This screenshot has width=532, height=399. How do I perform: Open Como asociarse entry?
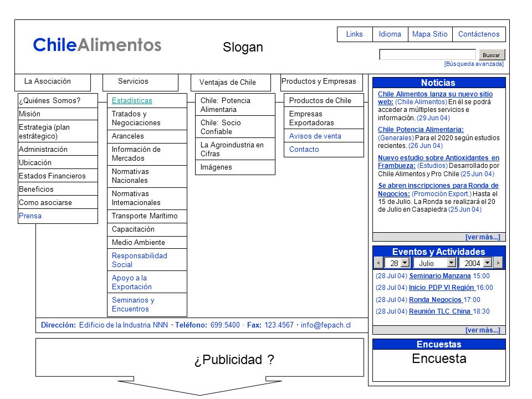pyautogui.click(x=58, y=203)
